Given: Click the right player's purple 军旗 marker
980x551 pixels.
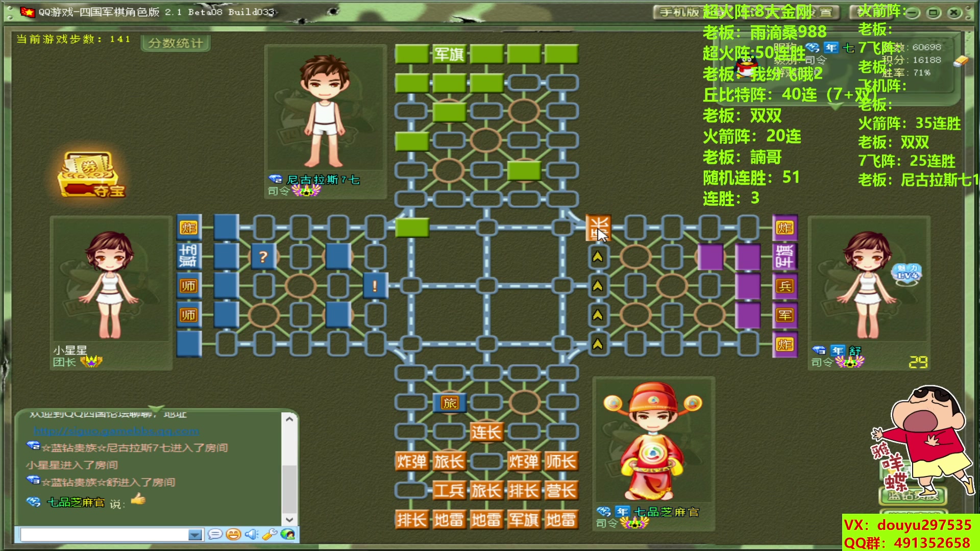Looking at the screenshot, I should coord(785,257).
